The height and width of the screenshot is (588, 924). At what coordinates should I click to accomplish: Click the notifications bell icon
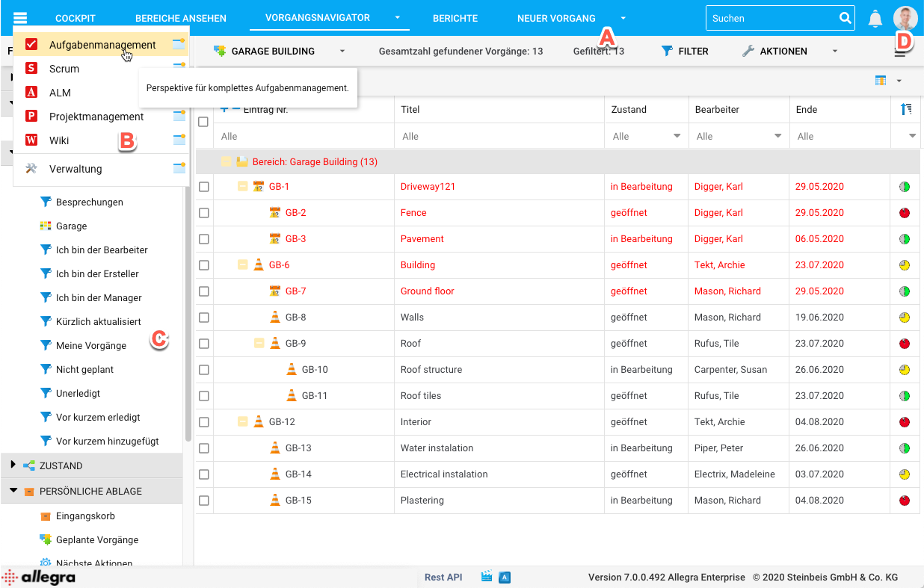pyautogui.click(x=875, y=19)
